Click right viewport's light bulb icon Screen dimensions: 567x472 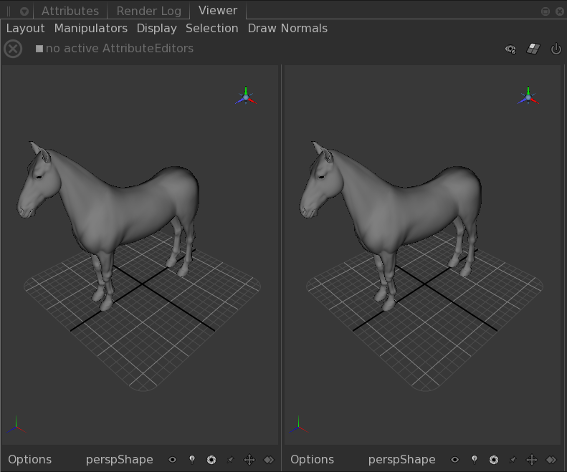[474, 459]
